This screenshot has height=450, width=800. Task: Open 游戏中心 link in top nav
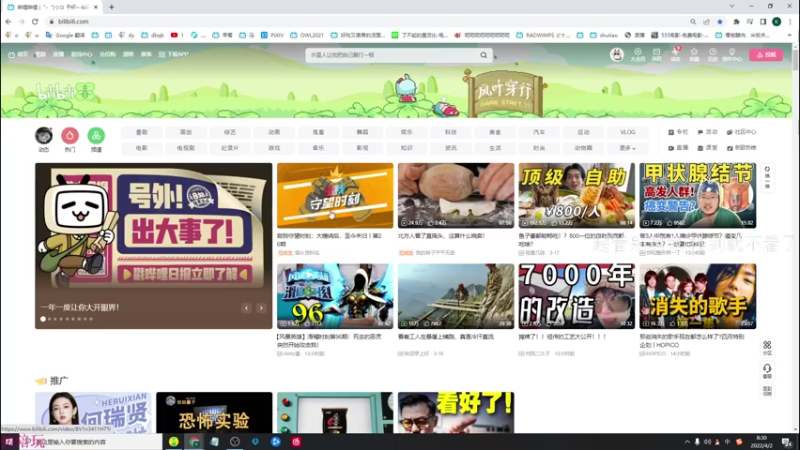[x=82, y=54]
